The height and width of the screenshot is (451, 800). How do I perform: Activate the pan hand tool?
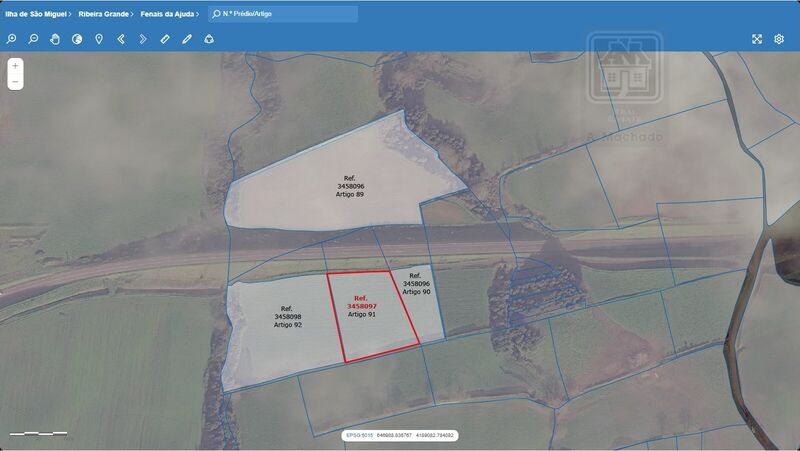[x=55, y=39]
